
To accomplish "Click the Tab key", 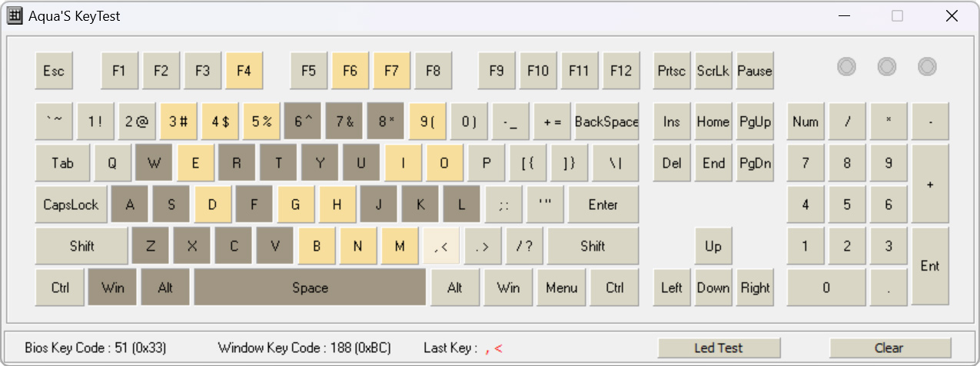I will click(x=62, y=163).
